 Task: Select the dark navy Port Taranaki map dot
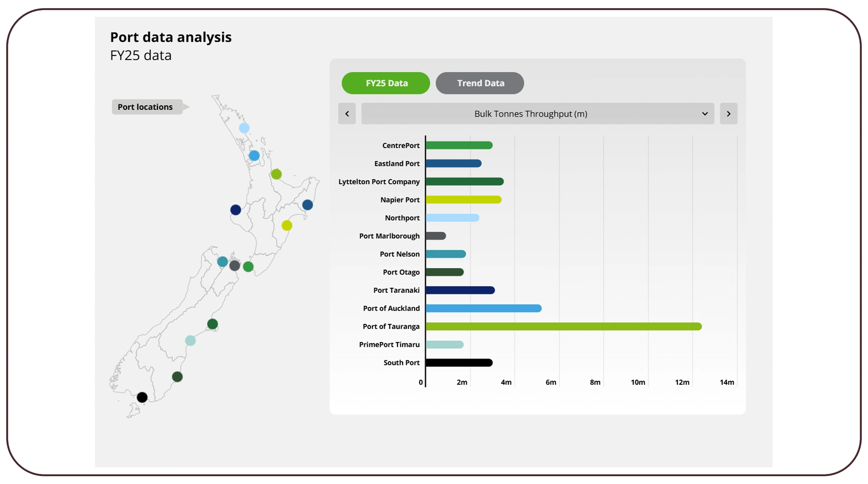pyautogui.click(x=236, y=210)
